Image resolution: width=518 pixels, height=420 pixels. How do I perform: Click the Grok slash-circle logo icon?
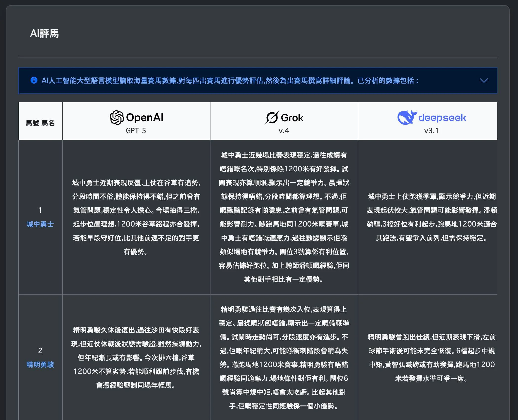272,118
